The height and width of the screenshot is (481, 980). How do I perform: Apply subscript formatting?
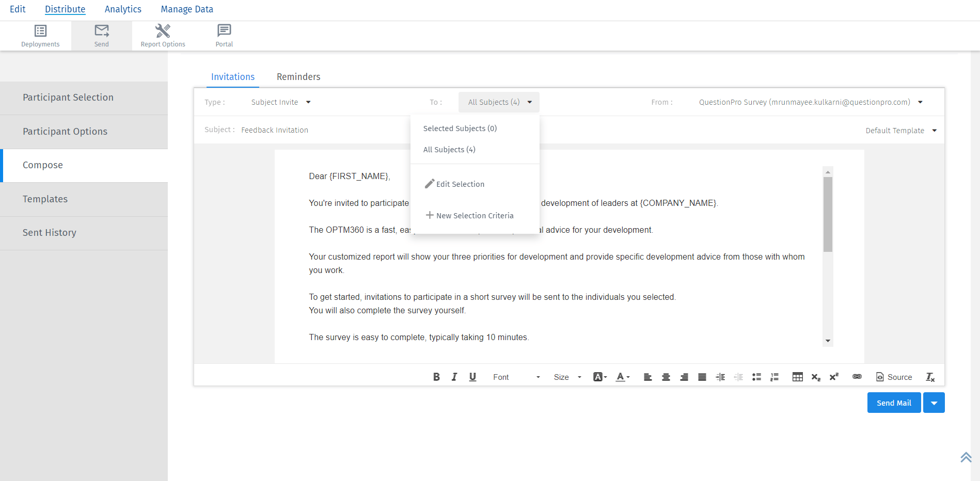click(x=816, y=377)
